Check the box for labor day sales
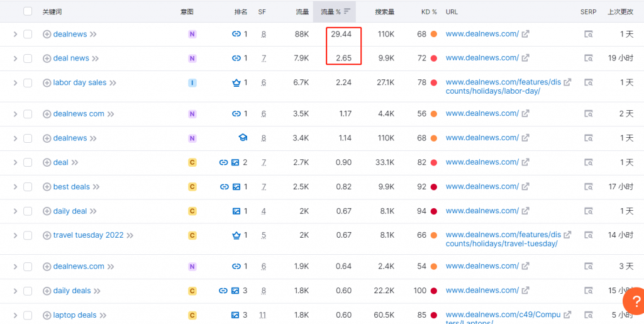This screenshot has height=324, width=644. tap(28, 83)
